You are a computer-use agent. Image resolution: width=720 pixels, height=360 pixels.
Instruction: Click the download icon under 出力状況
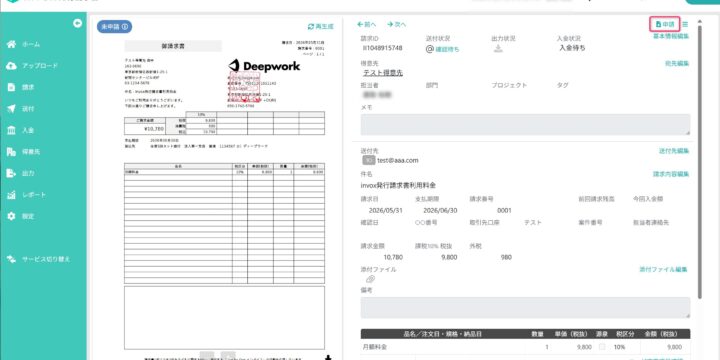click(498, 48)
